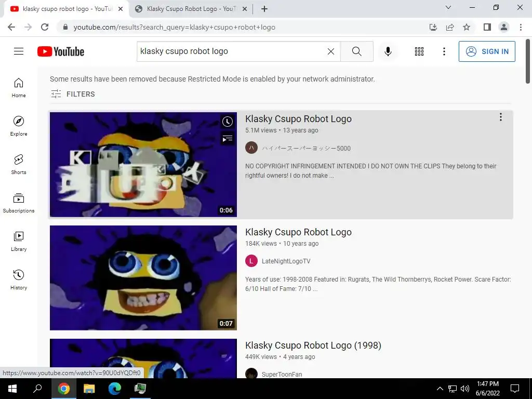Open the notification center icon
The image size is (532, 399).
pos(515,389)
